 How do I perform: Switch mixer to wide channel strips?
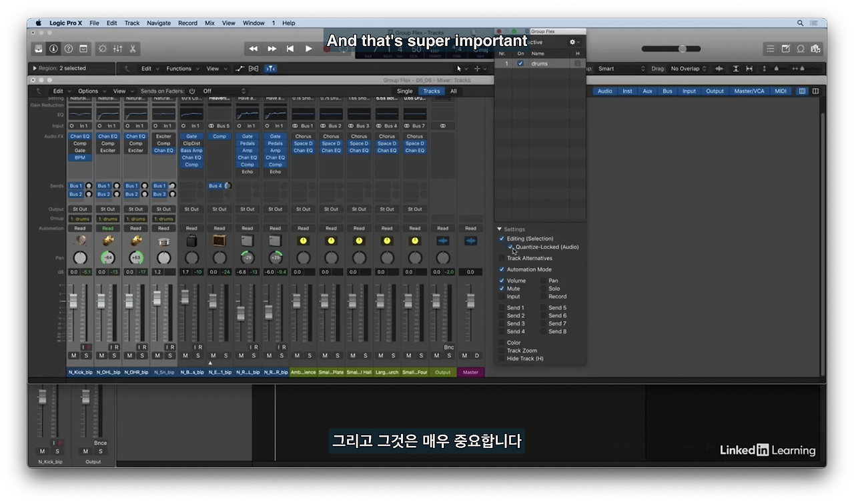815,91
